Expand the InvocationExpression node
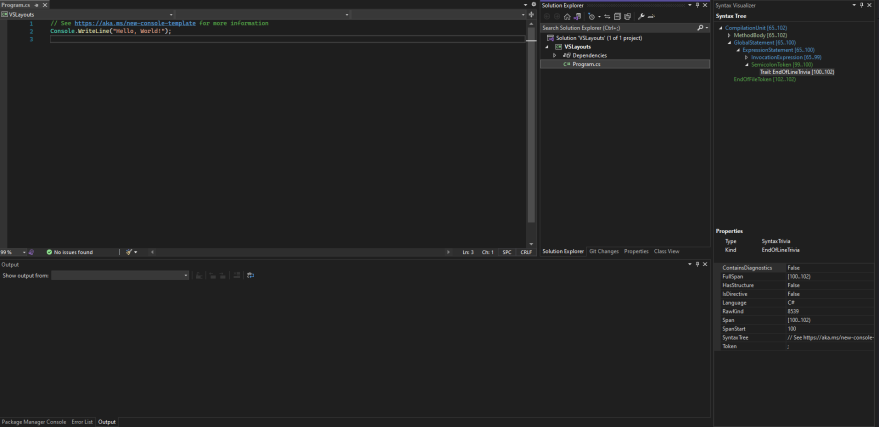Screen dimensions: 879x427 pyautogui.click(x=747, y=57)
